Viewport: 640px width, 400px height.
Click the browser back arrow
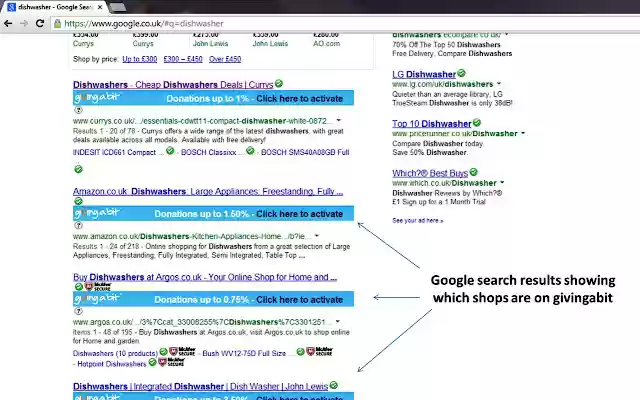point(8,23)
